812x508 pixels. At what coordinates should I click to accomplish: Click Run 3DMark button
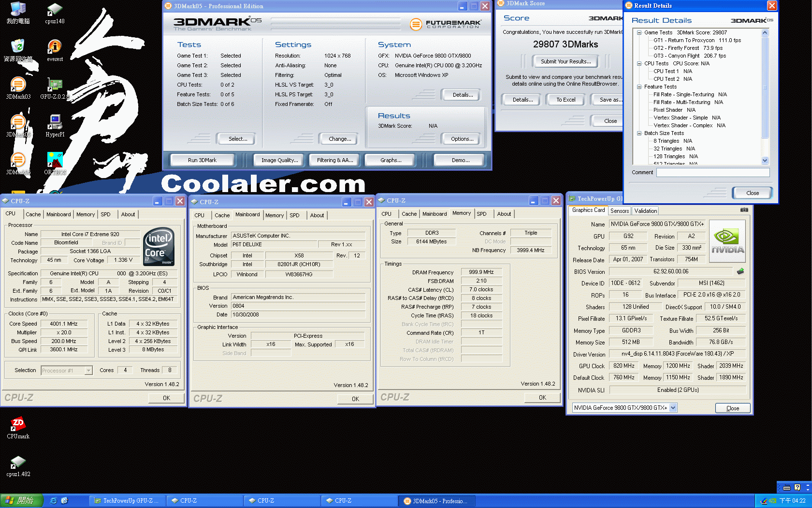(202, 160)
